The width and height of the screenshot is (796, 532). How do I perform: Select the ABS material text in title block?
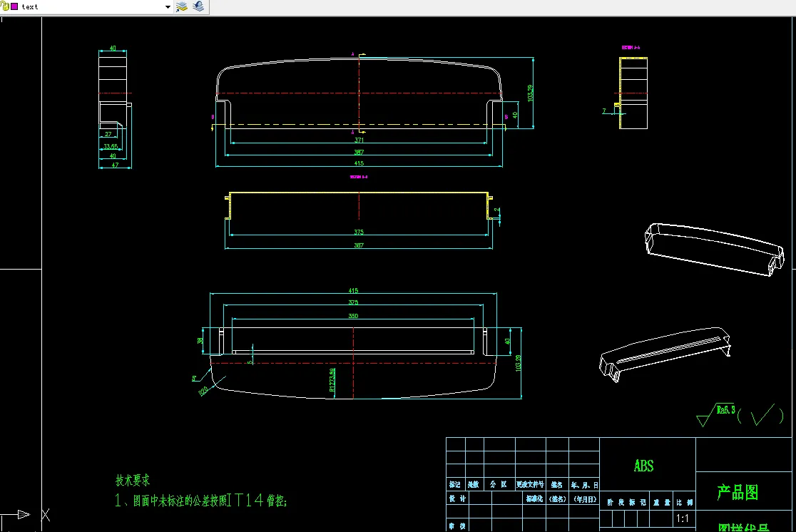coord(643,466)
